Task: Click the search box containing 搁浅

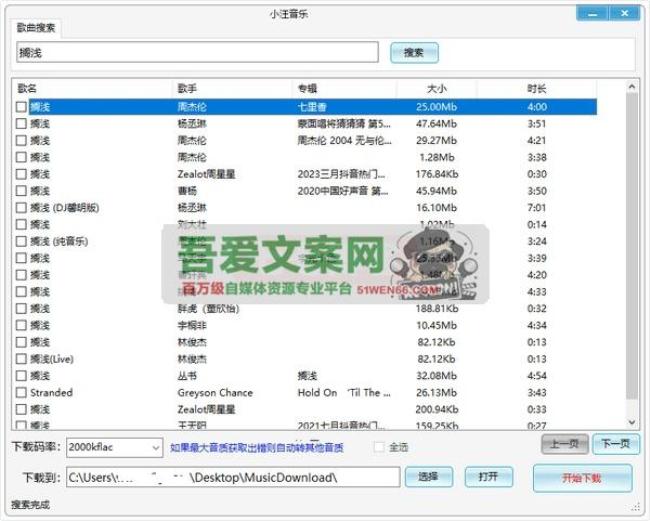Action: click(197, 52)
